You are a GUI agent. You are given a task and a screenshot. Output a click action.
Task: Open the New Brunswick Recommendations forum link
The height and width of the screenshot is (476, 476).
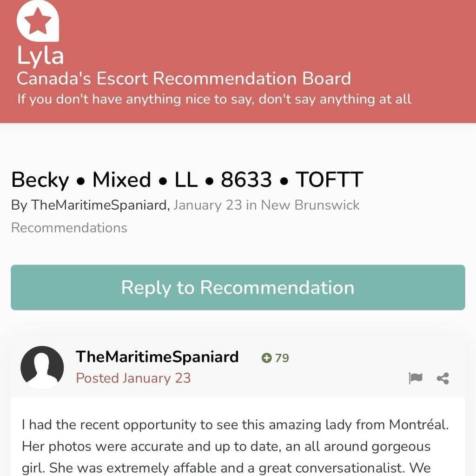point(310,205)
